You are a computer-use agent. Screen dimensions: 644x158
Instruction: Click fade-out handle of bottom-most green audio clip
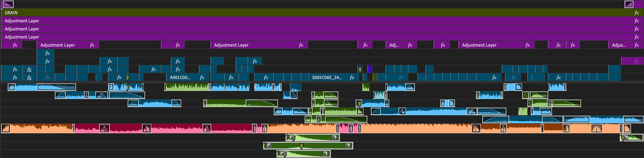pyautogui.click(x=325, y=154)
